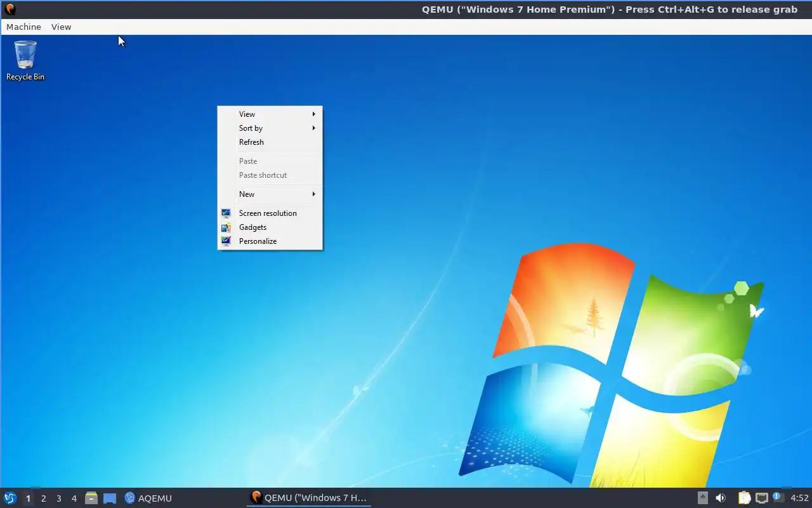Click the context menu's View entry
812x508 pixels.
pos(270,114)
